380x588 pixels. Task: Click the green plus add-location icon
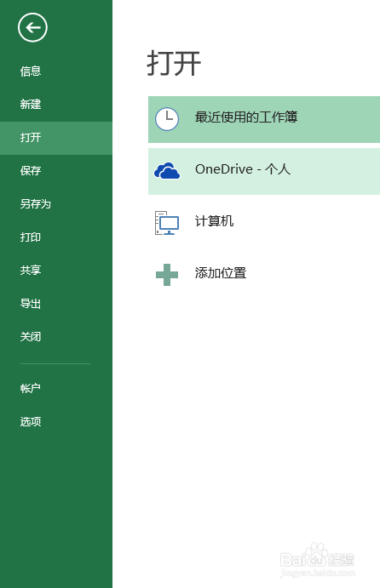tap(167, 275)
